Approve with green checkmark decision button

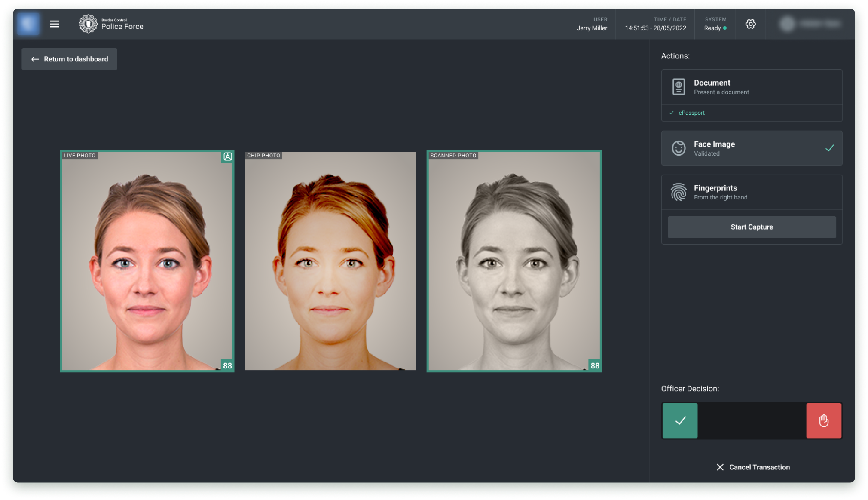point(680,420)
